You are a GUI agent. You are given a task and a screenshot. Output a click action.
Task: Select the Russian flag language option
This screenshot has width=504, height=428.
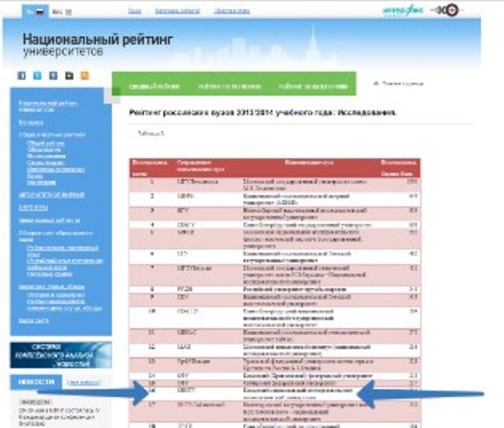[x=36, y=11]
